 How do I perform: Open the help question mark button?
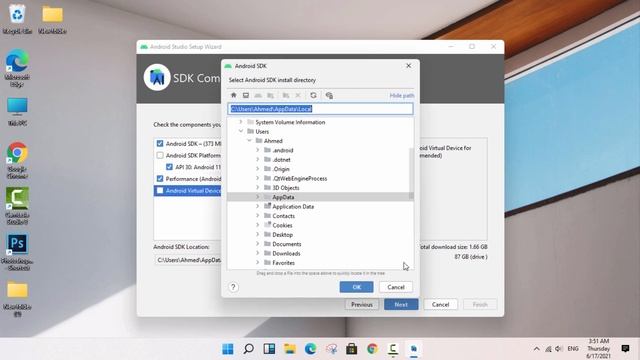233,287
